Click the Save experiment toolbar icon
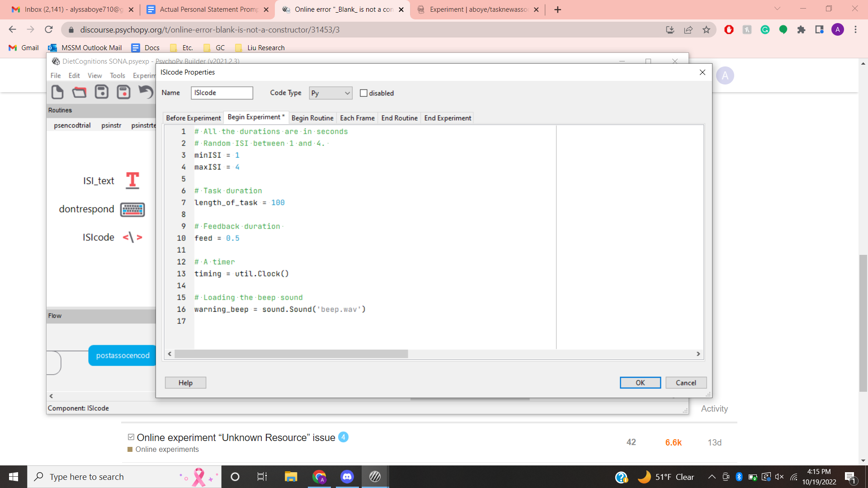 [x=101, y=92]
